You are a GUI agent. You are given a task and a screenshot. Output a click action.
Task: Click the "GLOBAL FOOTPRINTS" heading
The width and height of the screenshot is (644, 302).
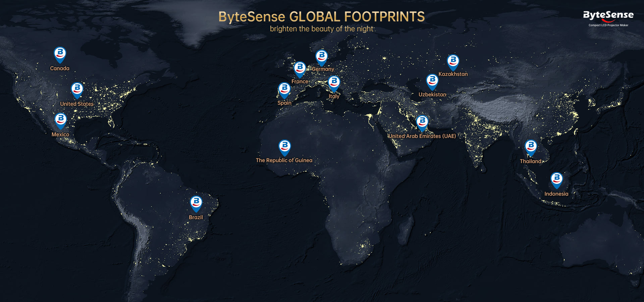point(357,16)
